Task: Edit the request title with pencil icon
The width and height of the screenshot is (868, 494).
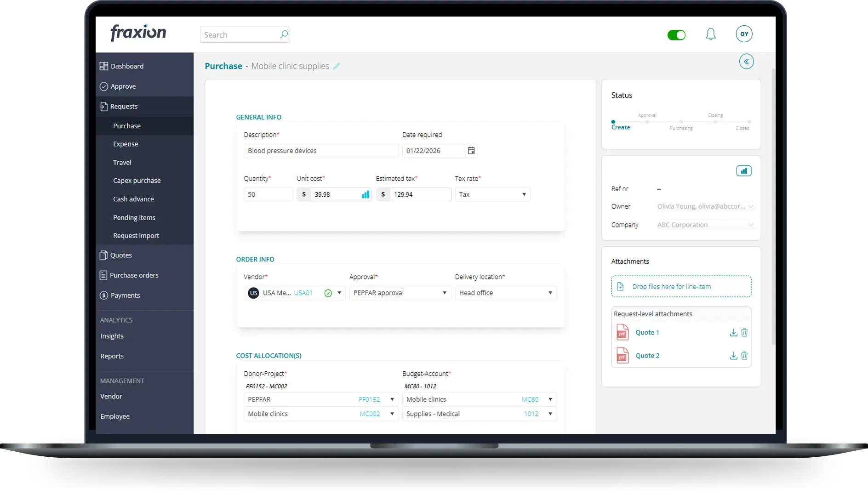Action: (337, 66)
